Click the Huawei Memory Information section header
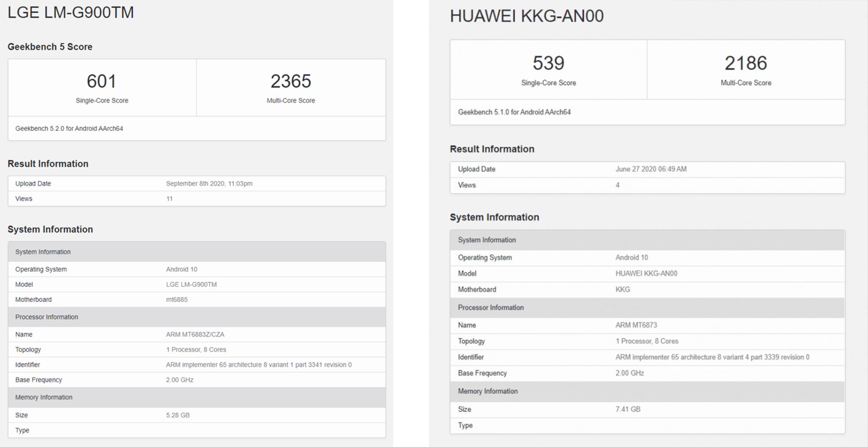The width and height of the screenshot is (868, 447). pos(487,391)
